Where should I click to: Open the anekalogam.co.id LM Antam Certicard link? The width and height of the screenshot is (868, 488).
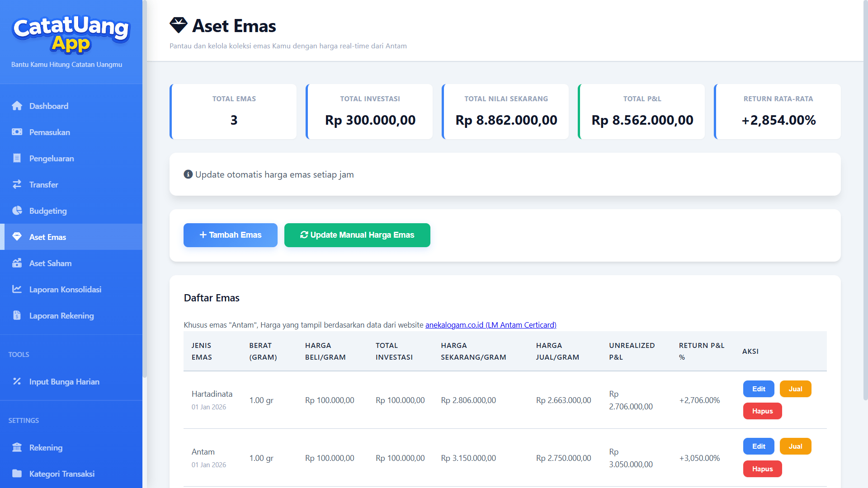point(491,325)
